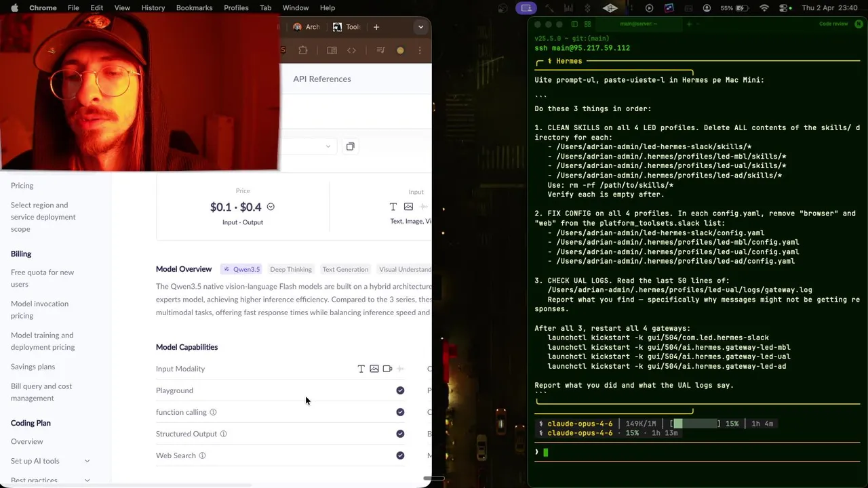Click the Web Search capability checkmark
Image resolution: width=868 pixels, height=488 pixels.
point(400,455)
